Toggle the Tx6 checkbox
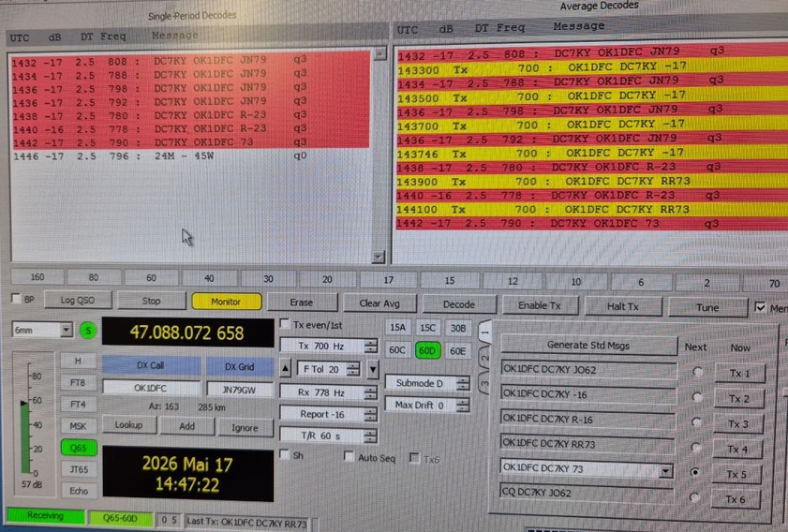The image size is (788, 532). (414, 458)
